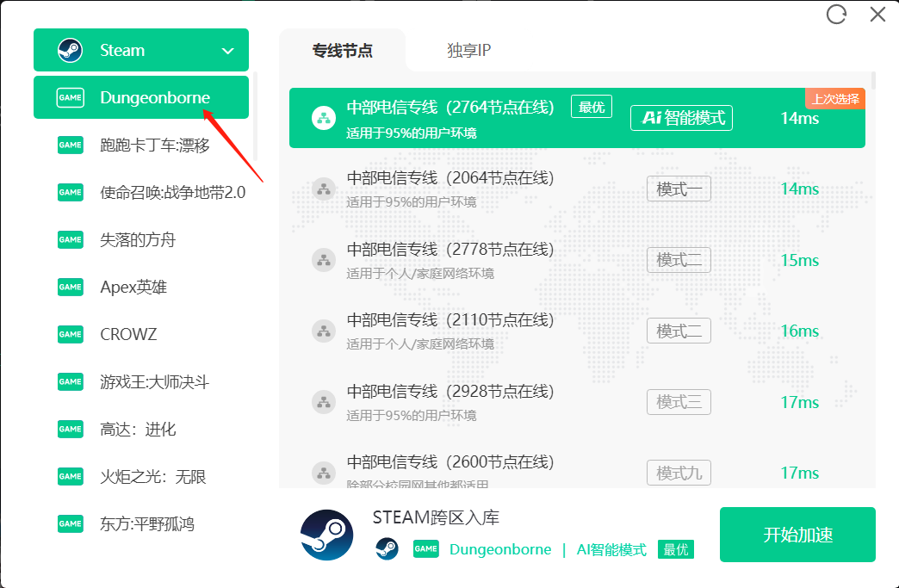899x588 pixels.
Task: Click the game icon beside CROWZ
Action: point(70,334)
